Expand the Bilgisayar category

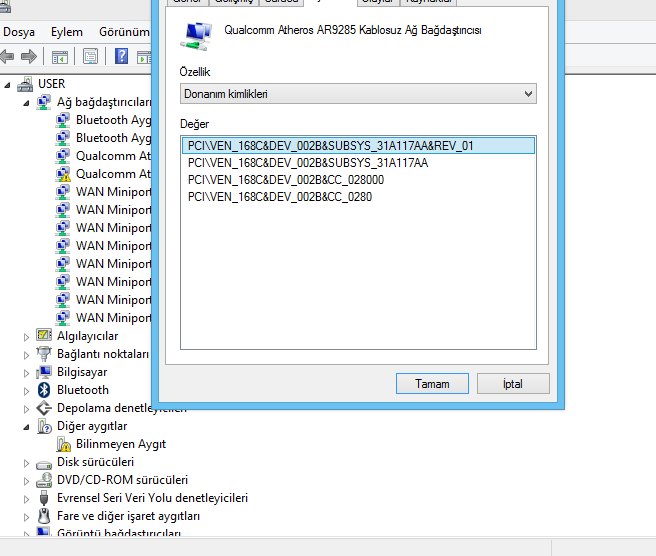click(x=26, y=373)
